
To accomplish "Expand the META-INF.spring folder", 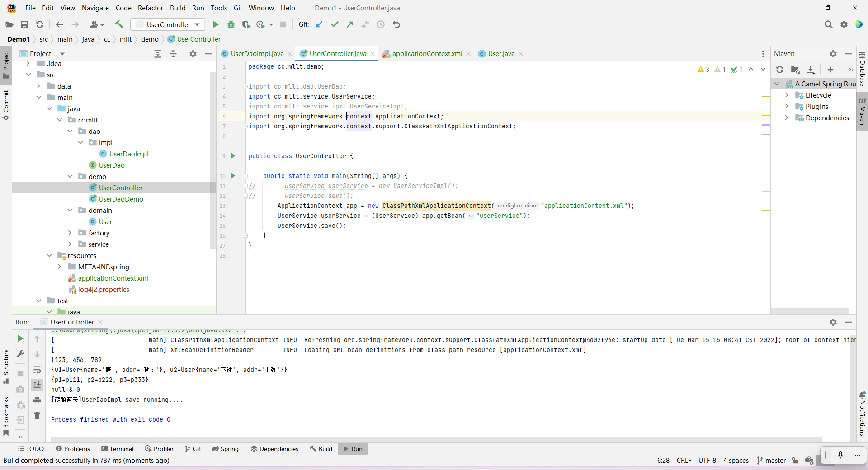I will (x=59, y=267).
